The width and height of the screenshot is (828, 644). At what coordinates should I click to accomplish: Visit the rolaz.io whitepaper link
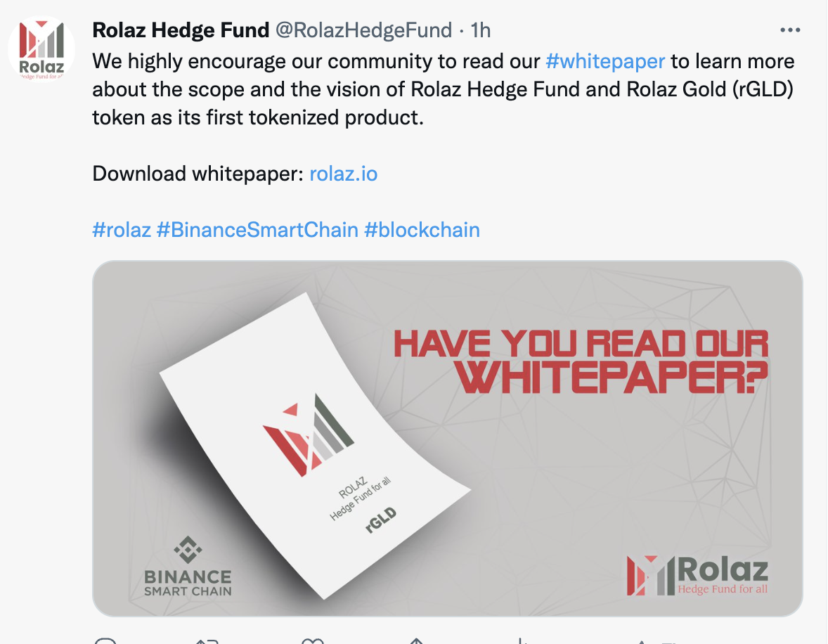(x=343, y=174)
